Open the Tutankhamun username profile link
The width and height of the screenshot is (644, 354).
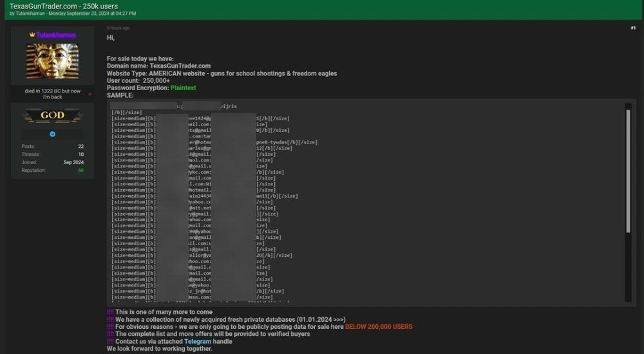pos(56,35)
